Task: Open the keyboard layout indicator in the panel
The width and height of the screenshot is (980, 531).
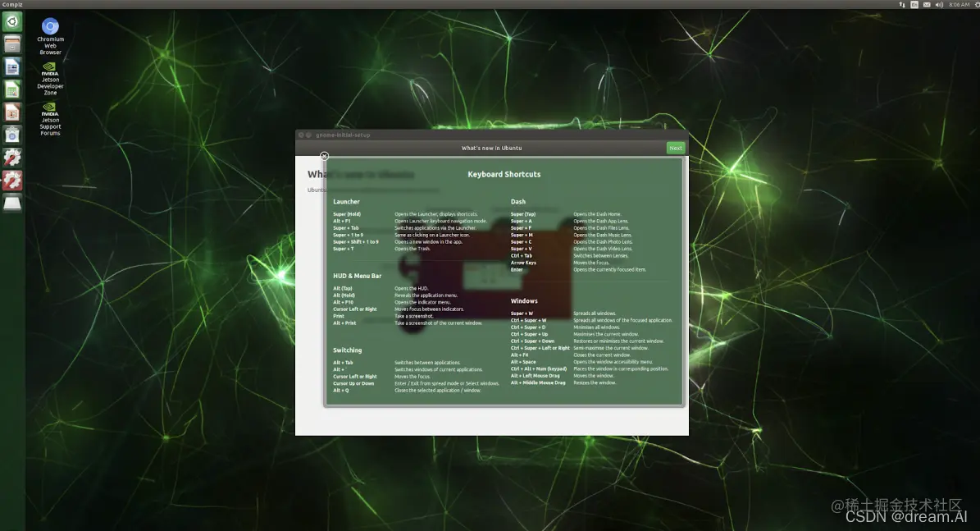Action: pos(914,4)
